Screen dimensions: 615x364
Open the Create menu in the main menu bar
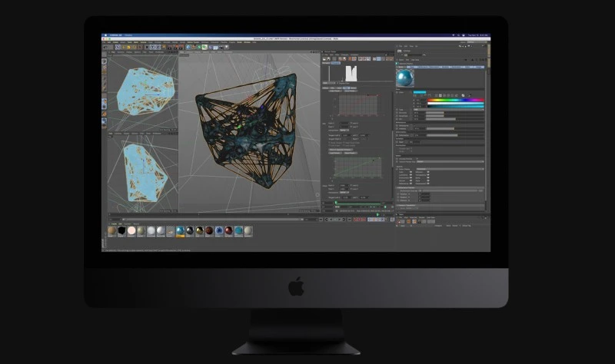click(x=115, y=42)
